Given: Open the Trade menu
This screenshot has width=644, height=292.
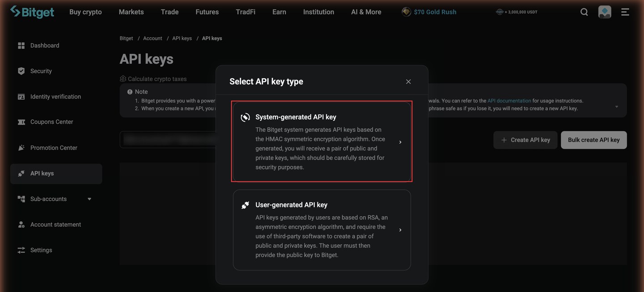Looking at the screenshot, I should (170, 12).
